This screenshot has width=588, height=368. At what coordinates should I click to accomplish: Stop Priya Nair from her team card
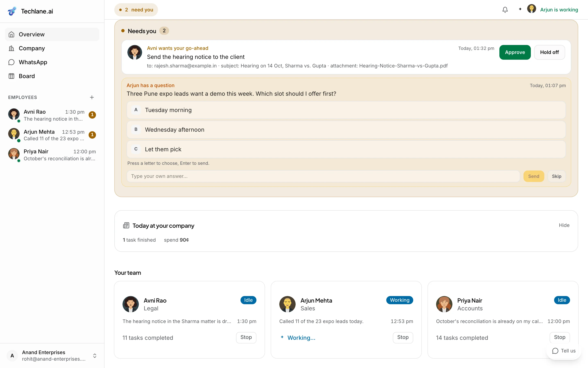pyautogui.click(x=560, y=337)
